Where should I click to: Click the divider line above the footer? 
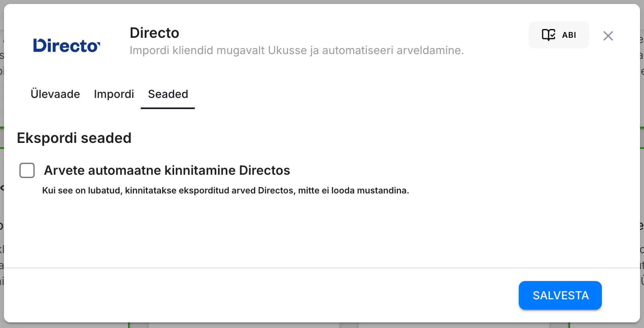[318, 268]
